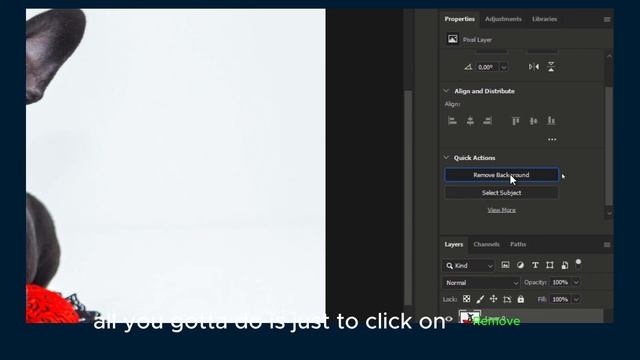Switch to the Adjustments tab
The width and height of the screenshot is (640, 360).
tap(503, 19)
